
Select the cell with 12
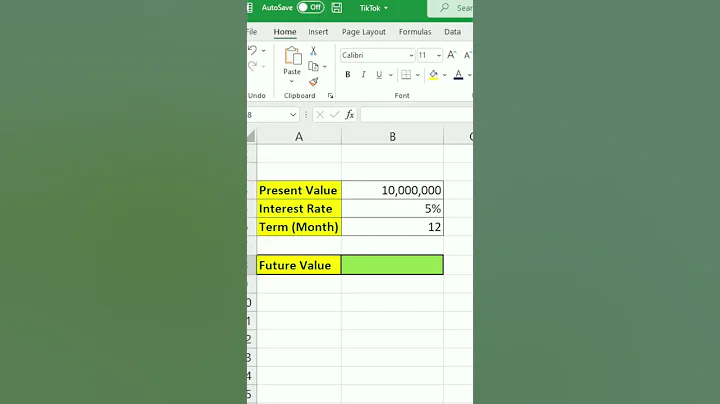(393, 227)
